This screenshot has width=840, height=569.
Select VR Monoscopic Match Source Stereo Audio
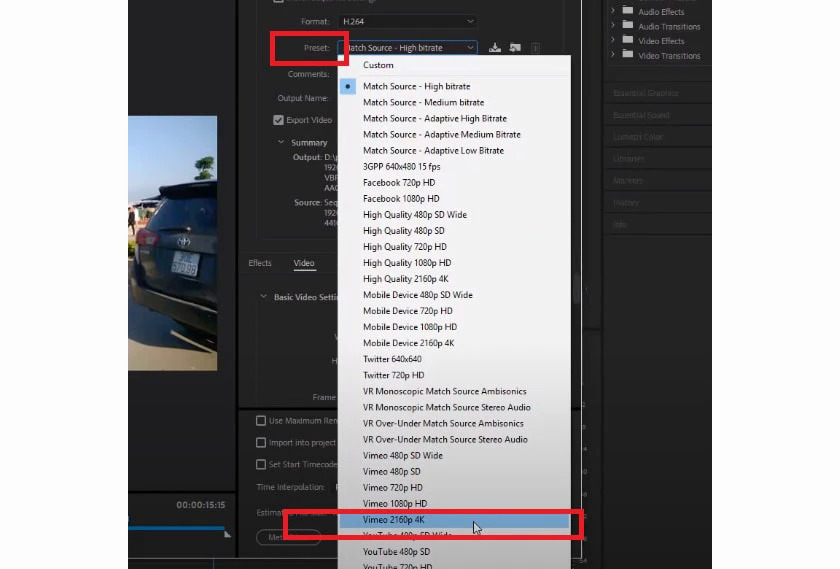pyautogui.click(x=454, y=408)
